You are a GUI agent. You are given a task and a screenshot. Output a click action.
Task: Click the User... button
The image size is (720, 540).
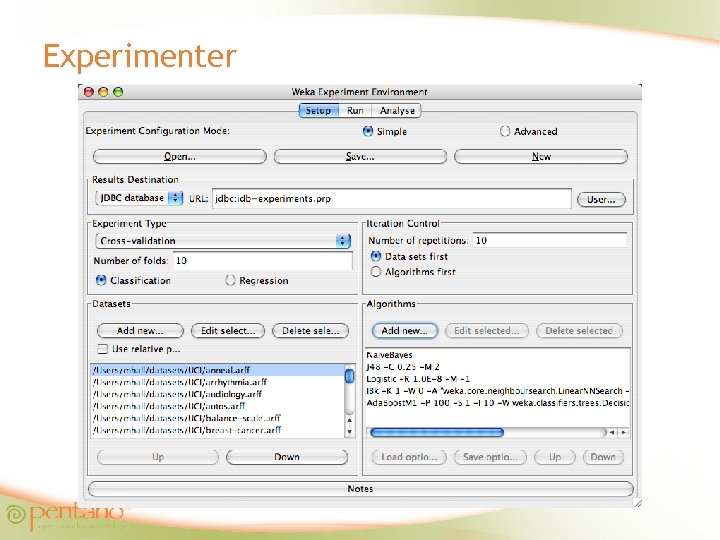point(601,200)
